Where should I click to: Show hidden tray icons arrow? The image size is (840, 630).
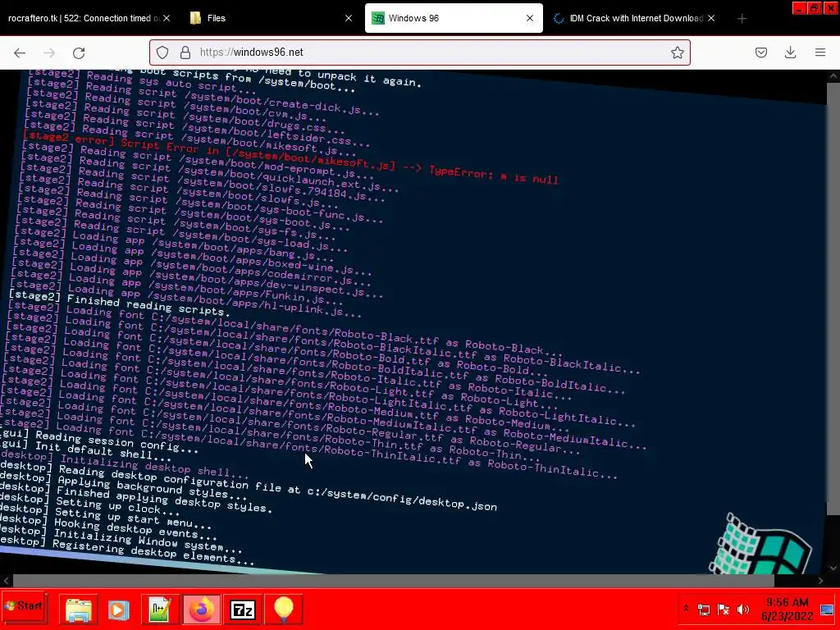[686, 609]
